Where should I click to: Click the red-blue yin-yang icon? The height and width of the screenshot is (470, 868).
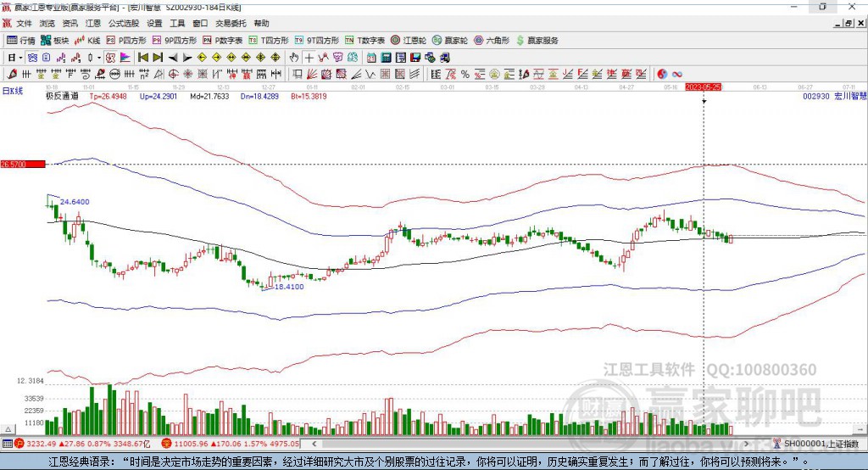point(662,75)
